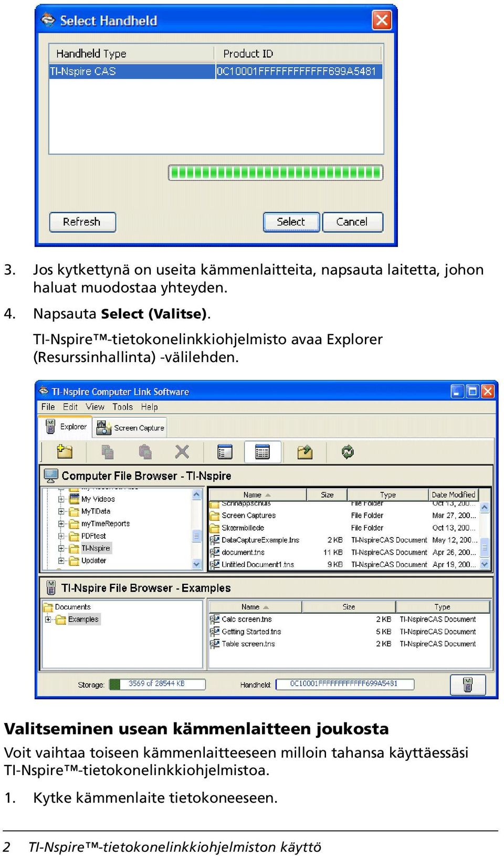The image size is (504, 856).
Task: Click the Table screen.tns file icon
Action: [214, 644]
